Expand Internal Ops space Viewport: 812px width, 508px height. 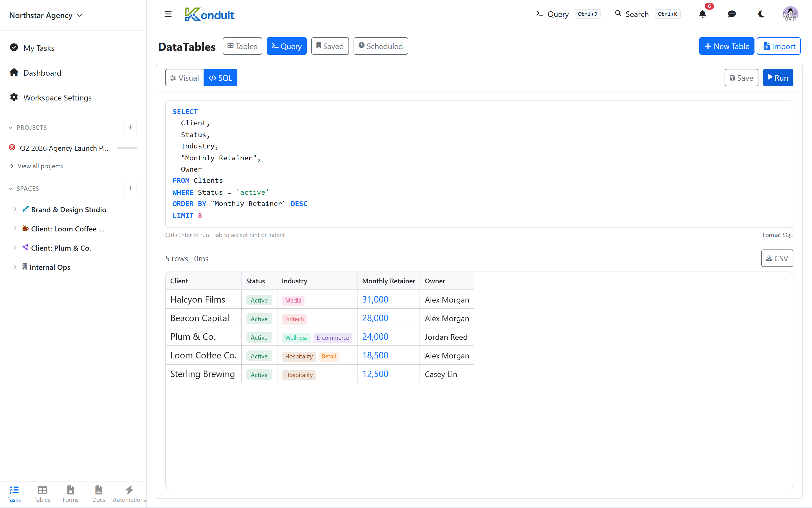click(15, 267)
